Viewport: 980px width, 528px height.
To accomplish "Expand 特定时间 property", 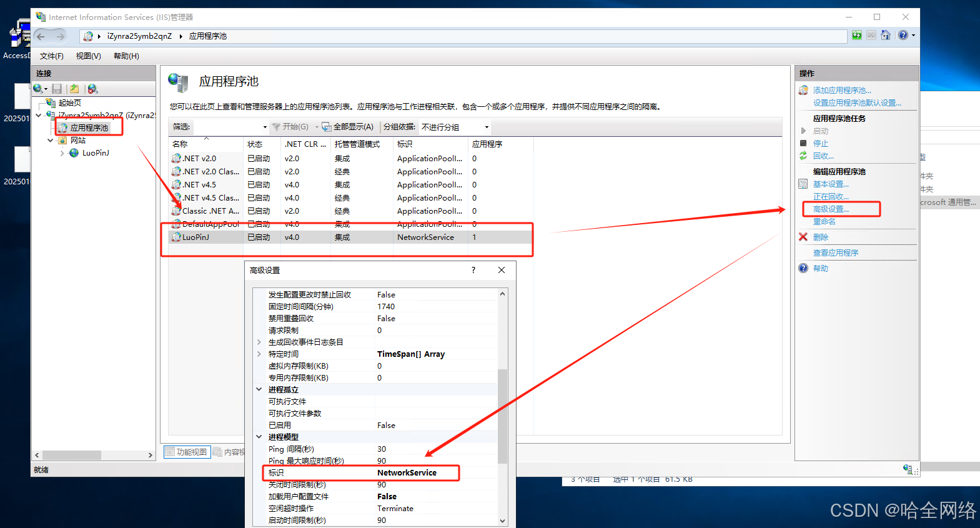I will point(259,354).
